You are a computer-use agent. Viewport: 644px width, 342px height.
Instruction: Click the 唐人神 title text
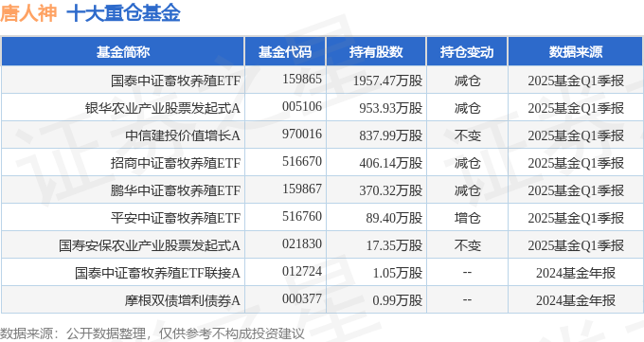(28, 13)
